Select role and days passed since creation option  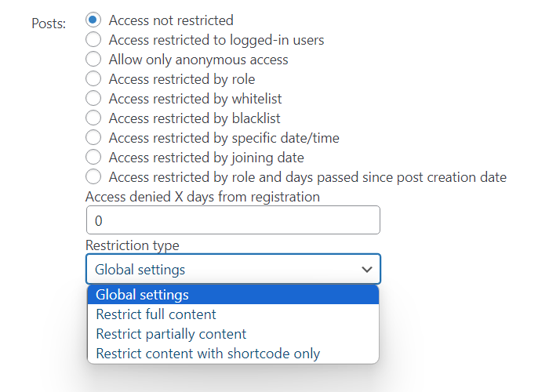pyautogui.click(x=93, y=176)
